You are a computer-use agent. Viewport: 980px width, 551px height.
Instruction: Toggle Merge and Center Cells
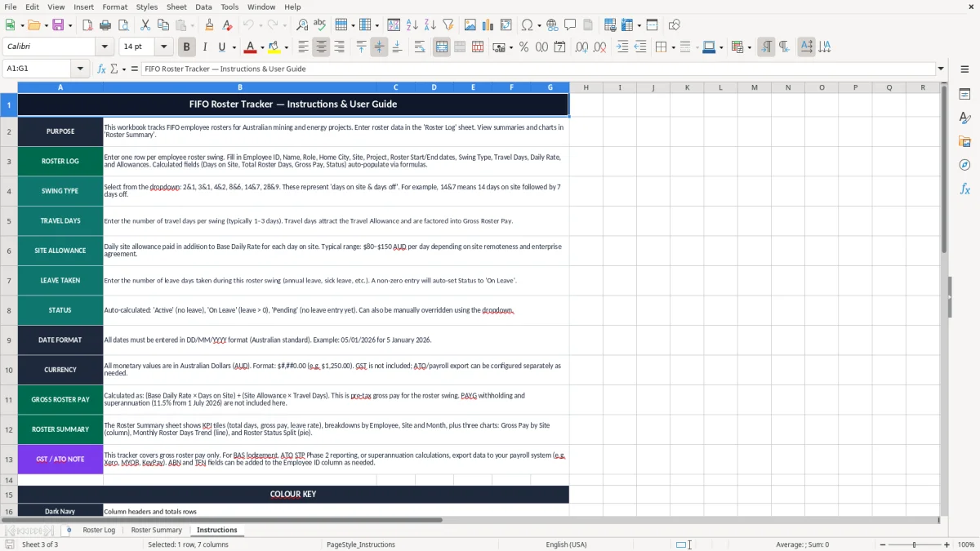tap(442, 47)
